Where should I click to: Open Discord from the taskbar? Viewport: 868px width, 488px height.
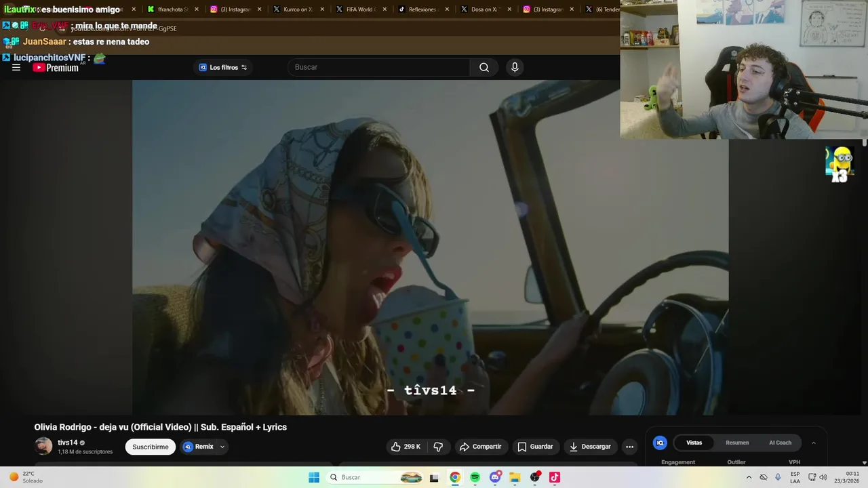click(495, 477)
